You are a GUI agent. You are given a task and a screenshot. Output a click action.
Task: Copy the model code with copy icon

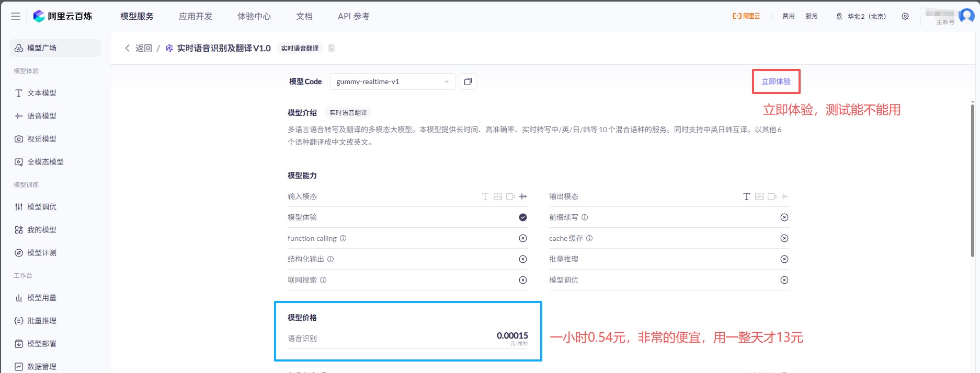(x=468, y=81)
